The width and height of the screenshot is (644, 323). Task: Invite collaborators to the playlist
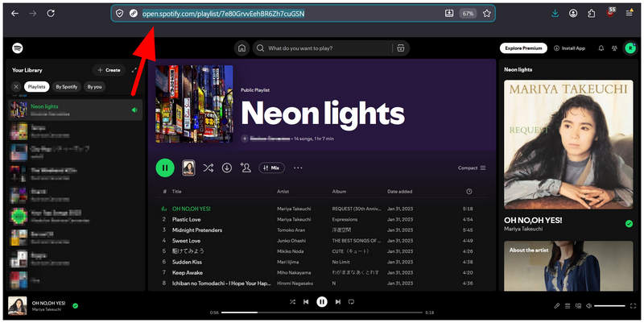point(246,168)
